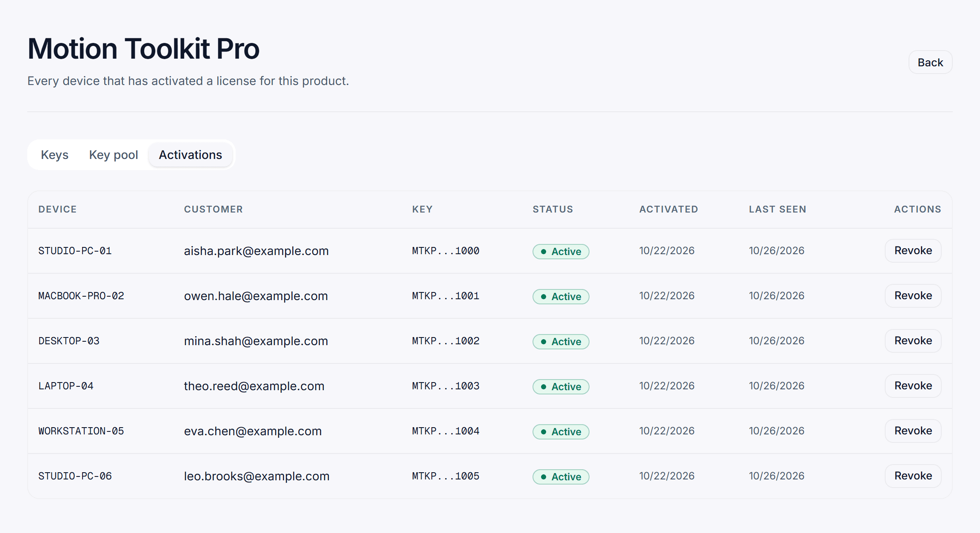980x533 pixels.
Task: Click the Activated column header
Action: (669, 209)
